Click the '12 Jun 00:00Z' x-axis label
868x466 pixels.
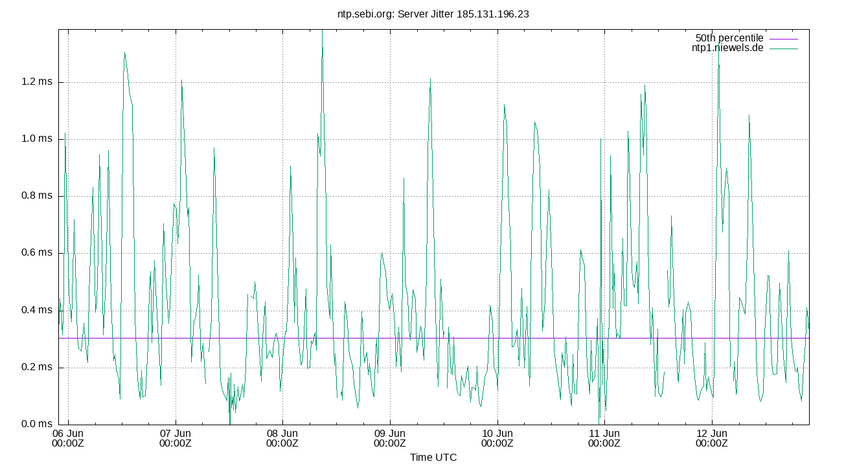[712, 438]
